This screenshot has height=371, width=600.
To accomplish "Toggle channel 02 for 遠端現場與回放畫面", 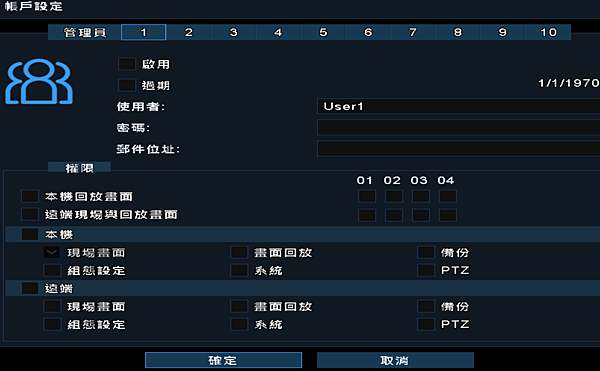I will coord(394,215).
